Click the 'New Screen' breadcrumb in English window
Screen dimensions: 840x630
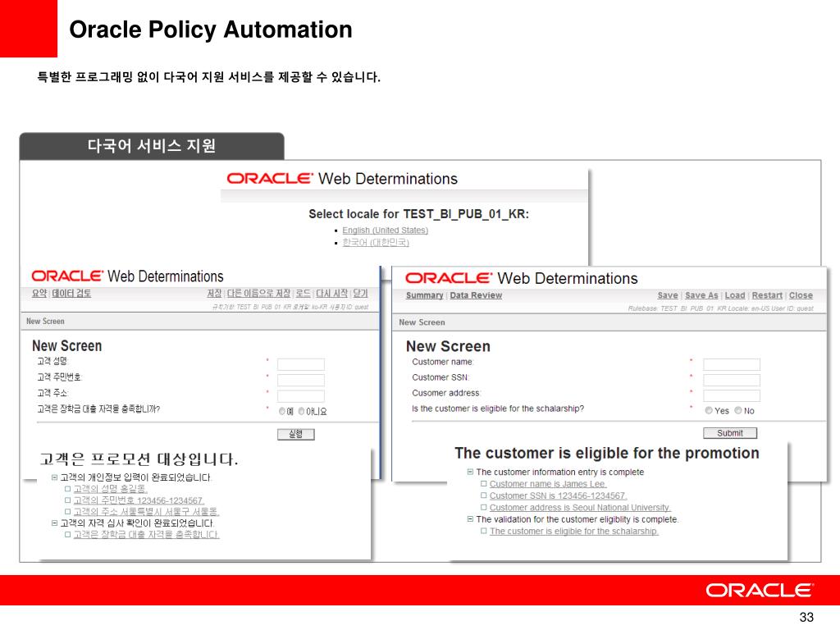(x=422, y=322)
